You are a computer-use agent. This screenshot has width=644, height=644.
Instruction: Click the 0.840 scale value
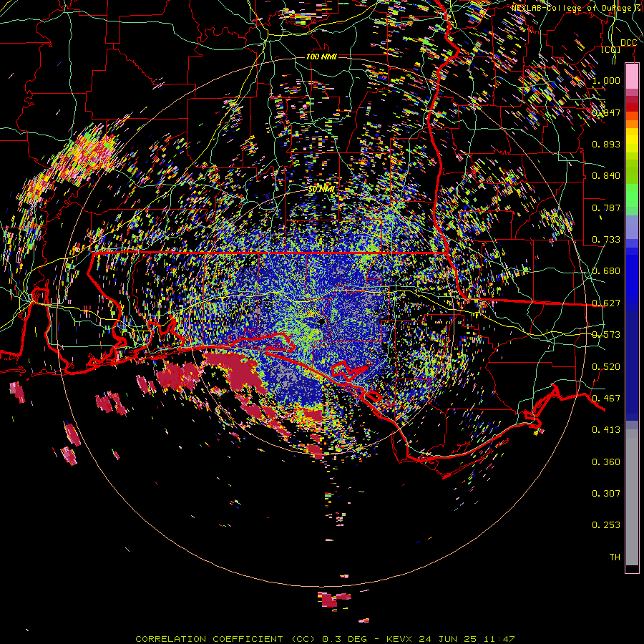(x=606, y=176)
